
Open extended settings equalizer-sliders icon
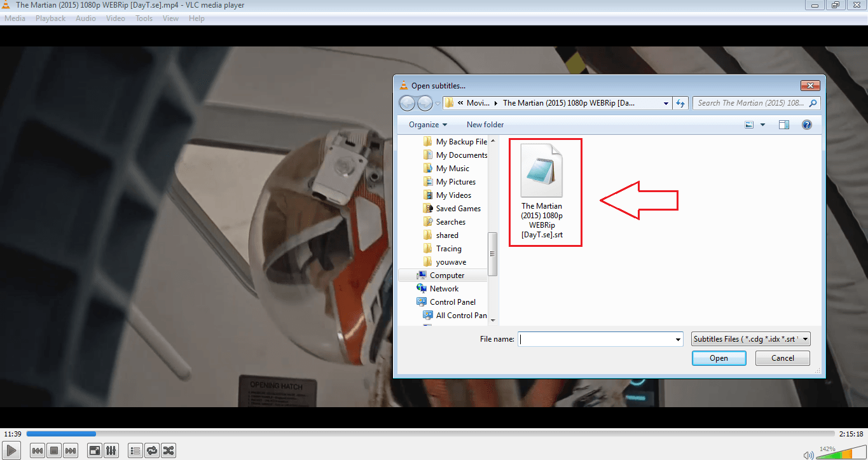[111, 450]
